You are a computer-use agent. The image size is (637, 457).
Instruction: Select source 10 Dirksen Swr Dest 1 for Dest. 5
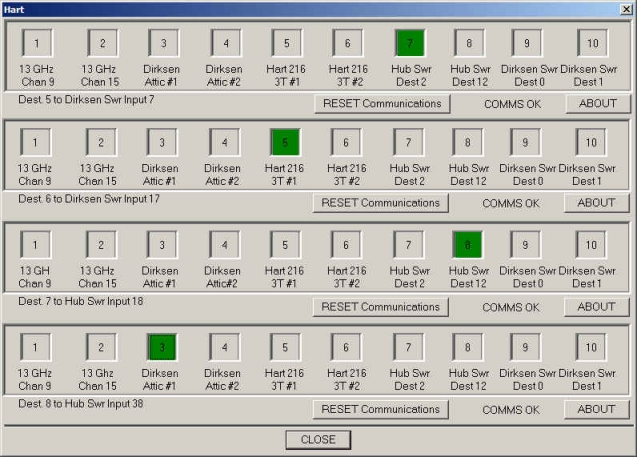[593, 43]
